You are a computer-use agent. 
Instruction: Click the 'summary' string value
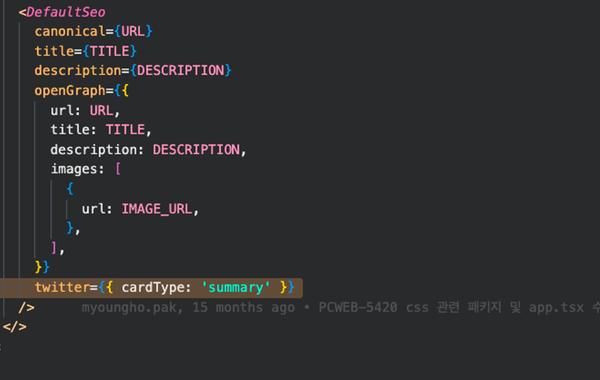click(235, 287)
